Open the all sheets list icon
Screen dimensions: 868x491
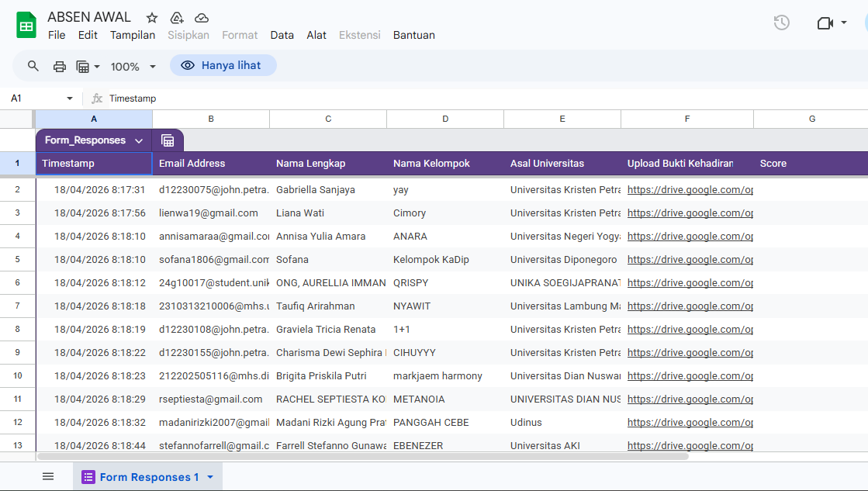coord(48,476)
